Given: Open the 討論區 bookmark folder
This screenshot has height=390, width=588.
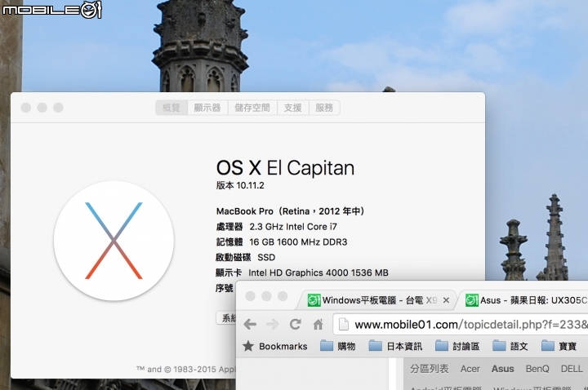Looking at the screenshot, I should point(457,346).
